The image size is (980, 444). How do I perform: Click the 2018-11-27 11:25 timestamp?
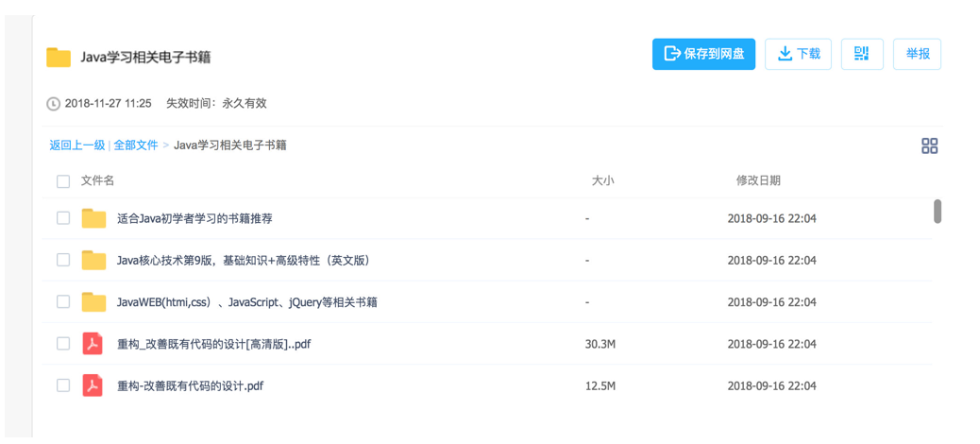click(x=109, y=104)
